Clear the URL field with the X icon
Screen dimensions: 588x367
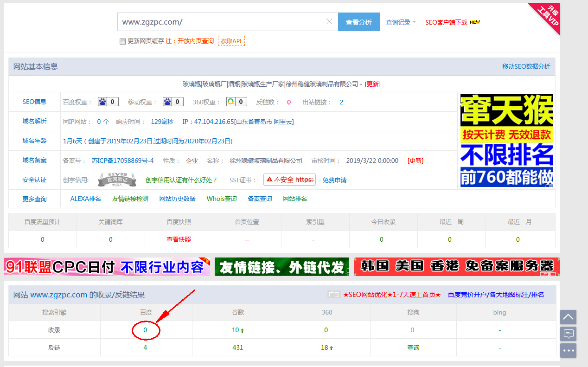click(329, 22)
